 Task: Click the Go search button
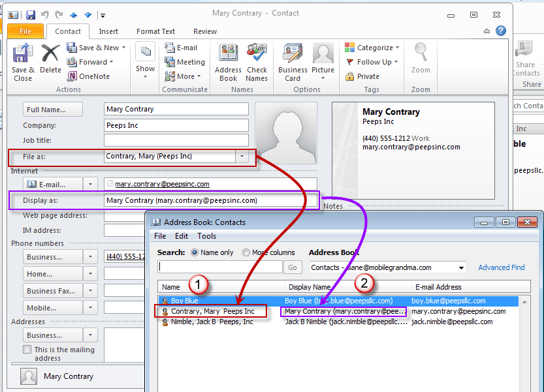pyautogui.click(x=293, y=267)
